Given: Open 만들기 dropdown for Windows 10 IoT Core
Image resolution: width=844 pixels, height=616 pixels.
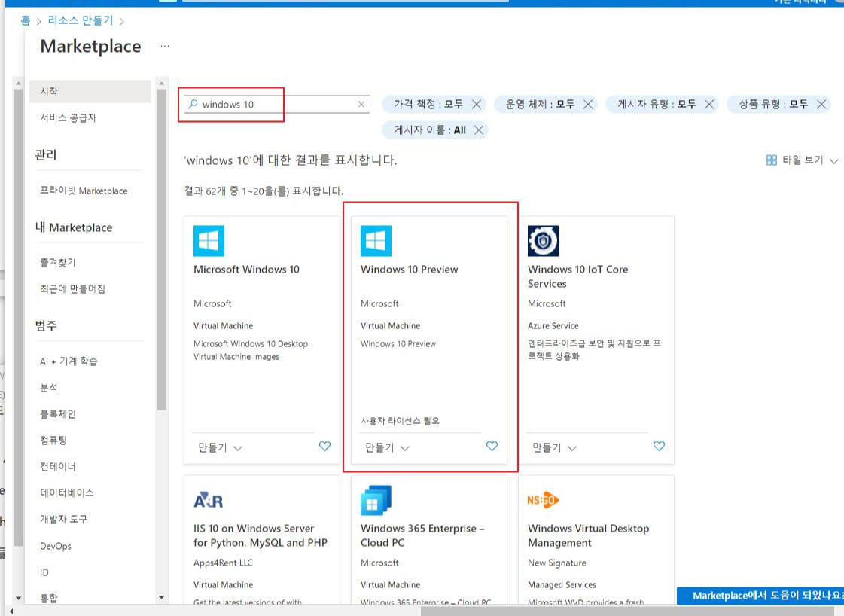Looking at the screenshot, I should pyautogui.click(x=554, y=448).
